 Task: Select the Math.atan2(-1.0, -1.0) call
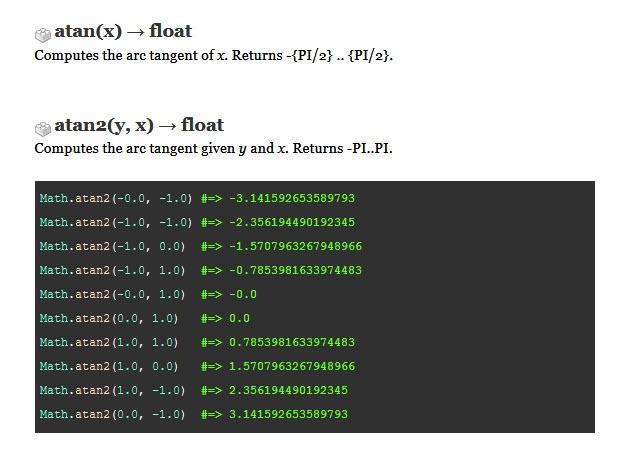[116, 222]
